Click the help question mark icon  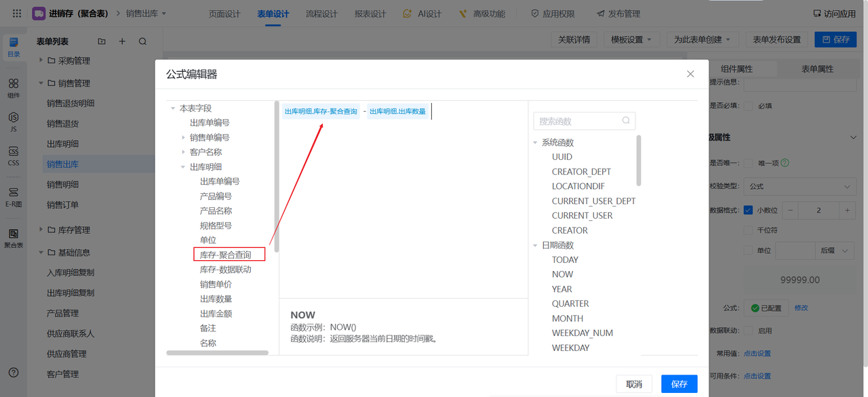point(14,373)
